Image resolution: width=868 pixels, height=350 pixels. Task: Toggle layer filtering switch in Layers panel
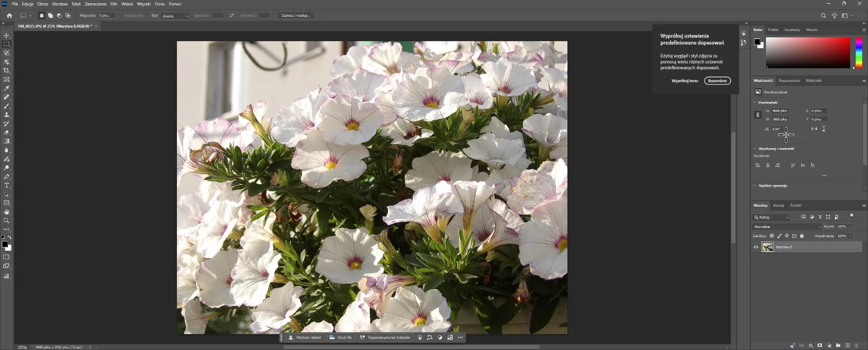pyautogui.click(x=852, y=216)
